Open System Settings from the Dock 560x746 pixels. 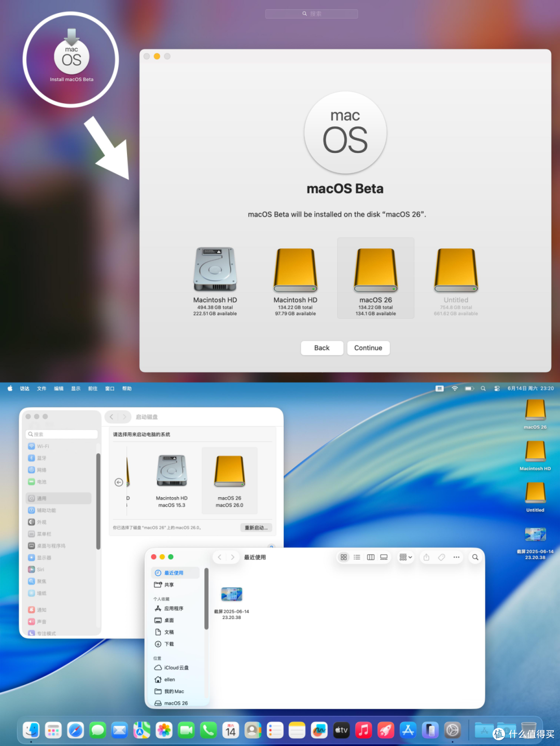click(453, 730)
